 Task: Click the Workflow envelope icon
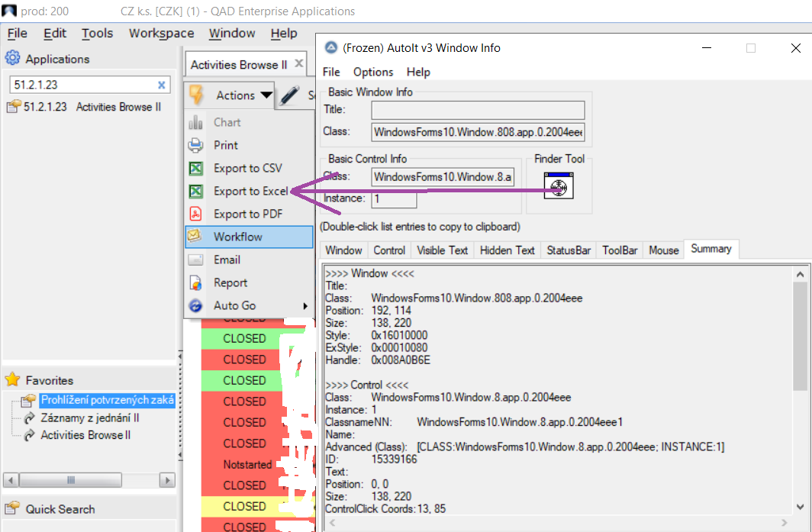(194, 236)
